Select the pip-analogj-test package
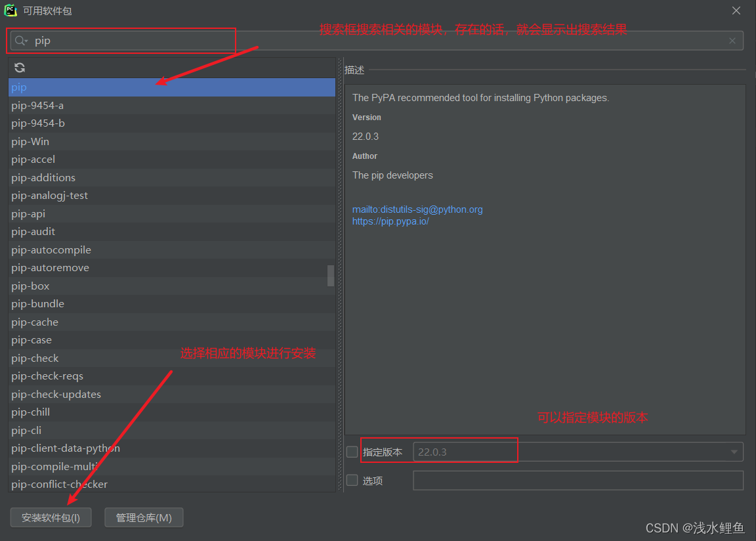The image size is (756, 541). click(172, 195)
